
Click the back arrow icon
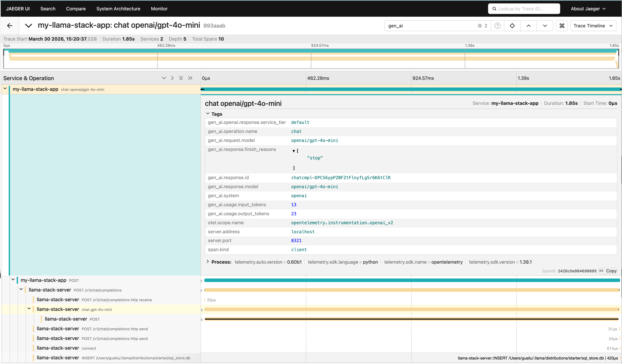pos(10,26)
